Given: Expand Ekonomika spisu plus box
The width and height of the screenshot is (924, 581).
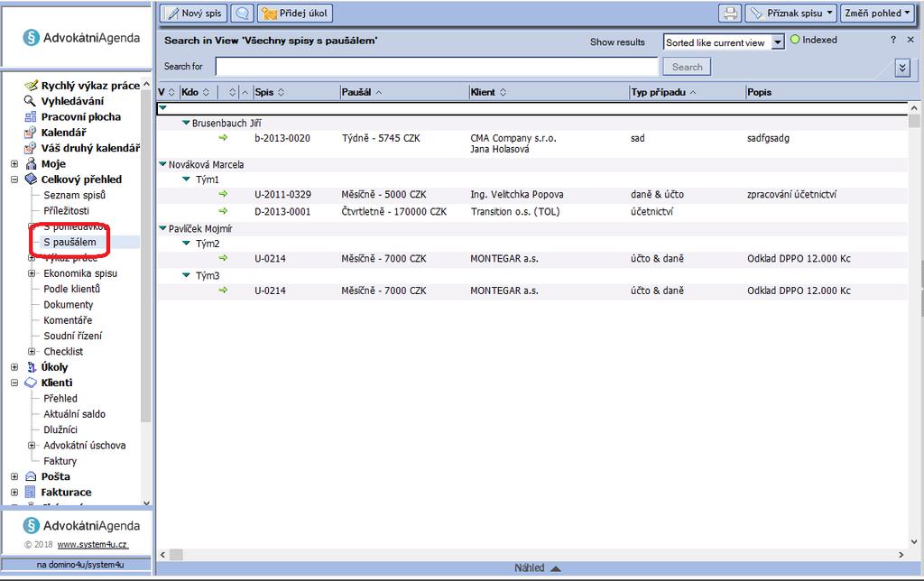Looking at the screenshot, I should point(32,272).
